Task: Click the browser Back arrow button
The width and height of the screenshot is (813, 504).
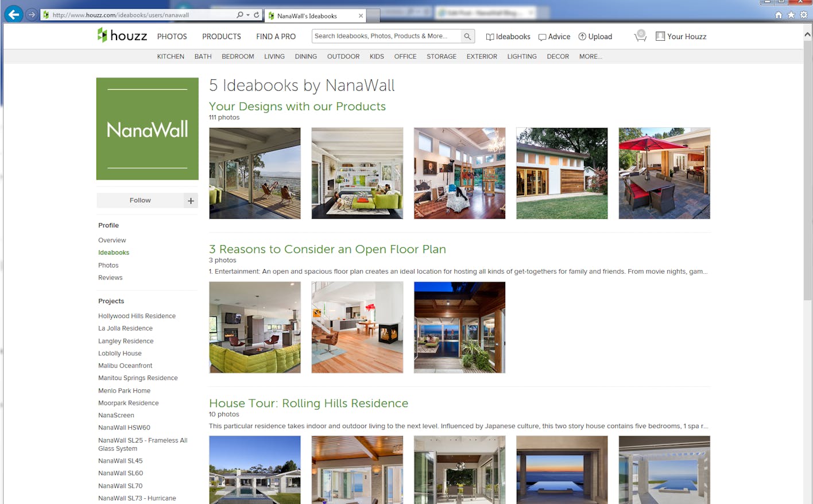Action: pos(13,14)
